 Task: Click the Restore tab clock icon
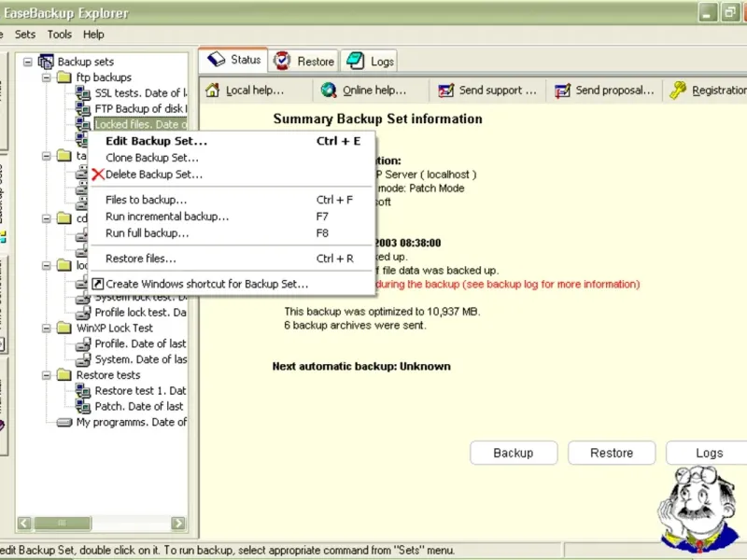click(282, 61)
